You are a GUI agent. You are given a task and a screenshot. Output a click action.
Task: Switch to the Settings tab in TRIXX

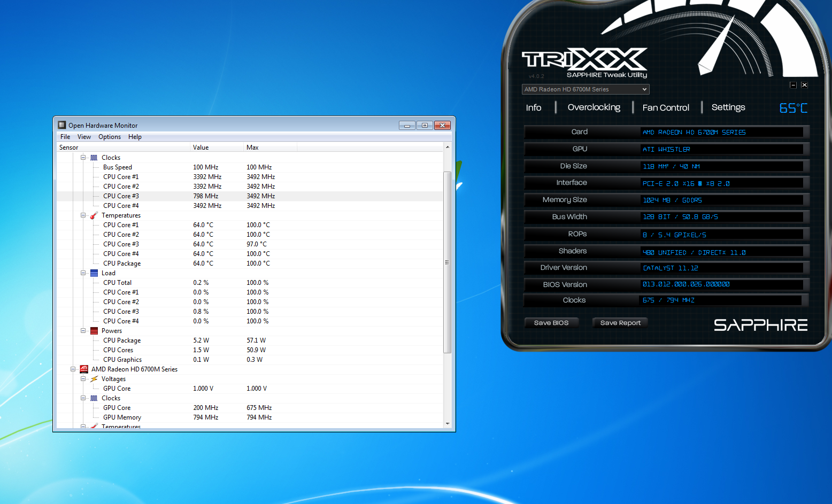click(x=728, y=107)
